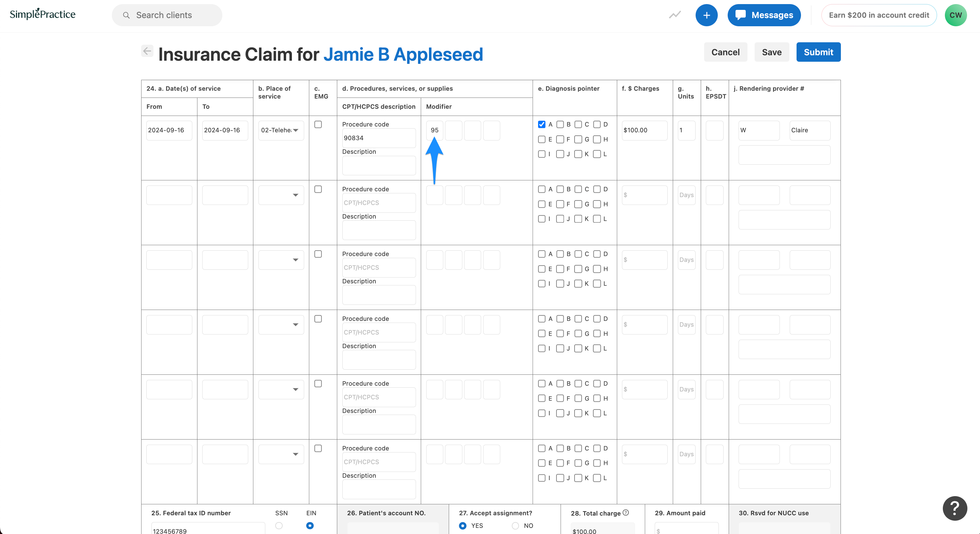Open Messages from the top bar
The image size is (980, 534).
click(x=763, y=15)
